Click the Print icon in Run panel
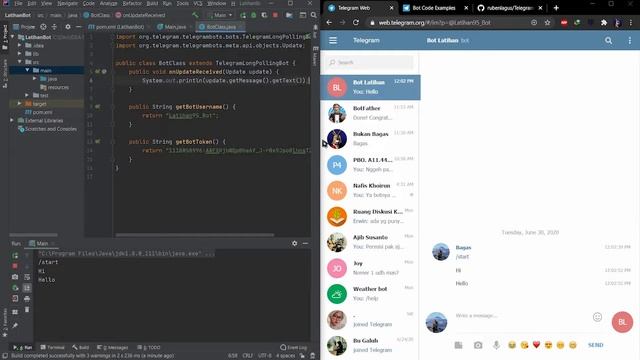The width and height of the screenshot is (640, 360). [x=27, y=299]
